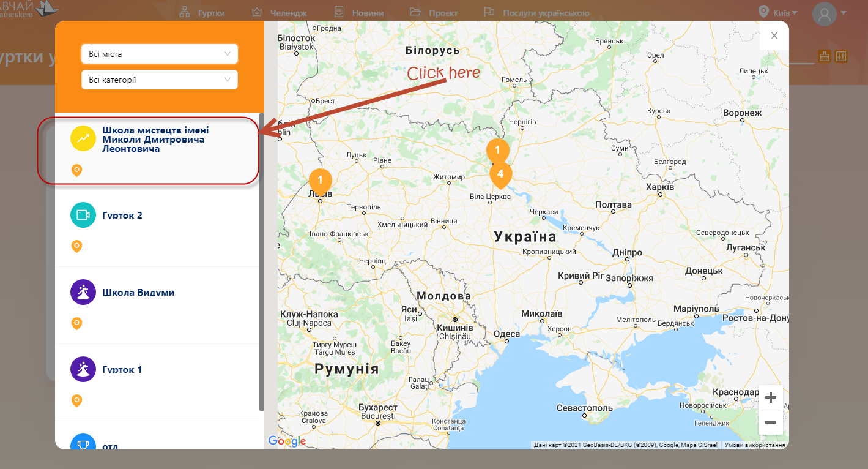Go to Гуртки menu item

(x=201, y=12)
